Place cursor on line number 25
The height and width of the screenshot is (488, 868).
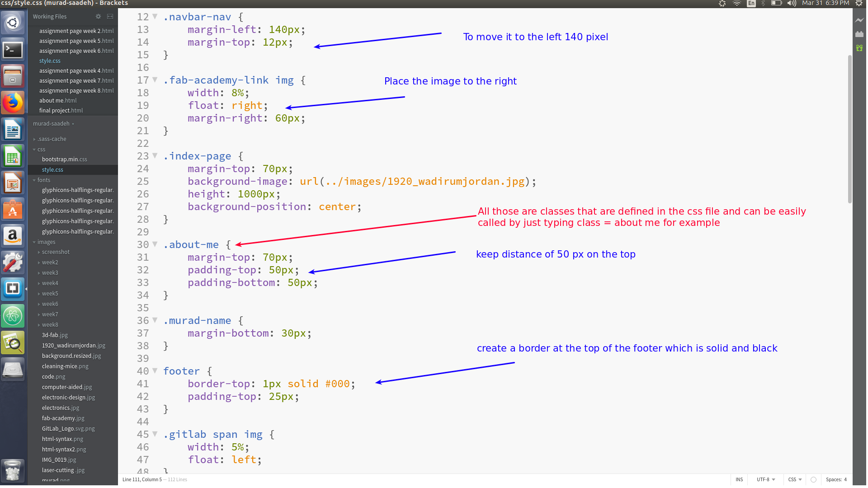point(143,181)
